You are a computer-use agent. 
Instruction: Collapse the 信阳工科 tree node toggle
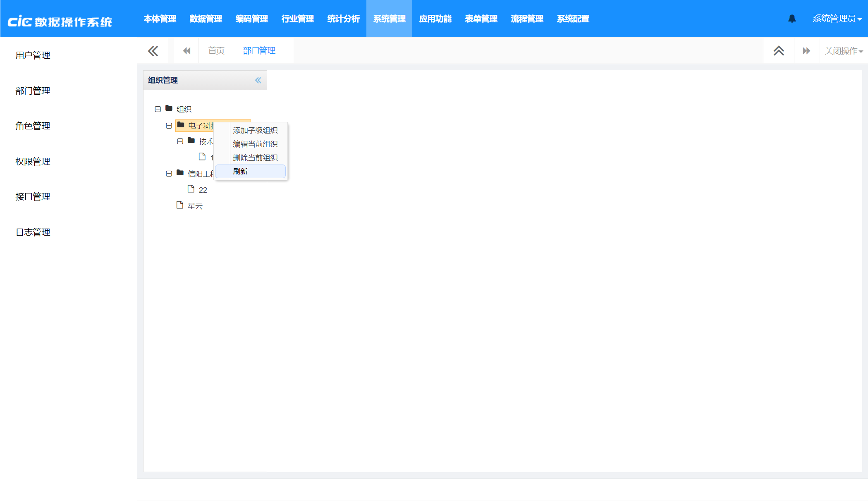coord(169,174)
